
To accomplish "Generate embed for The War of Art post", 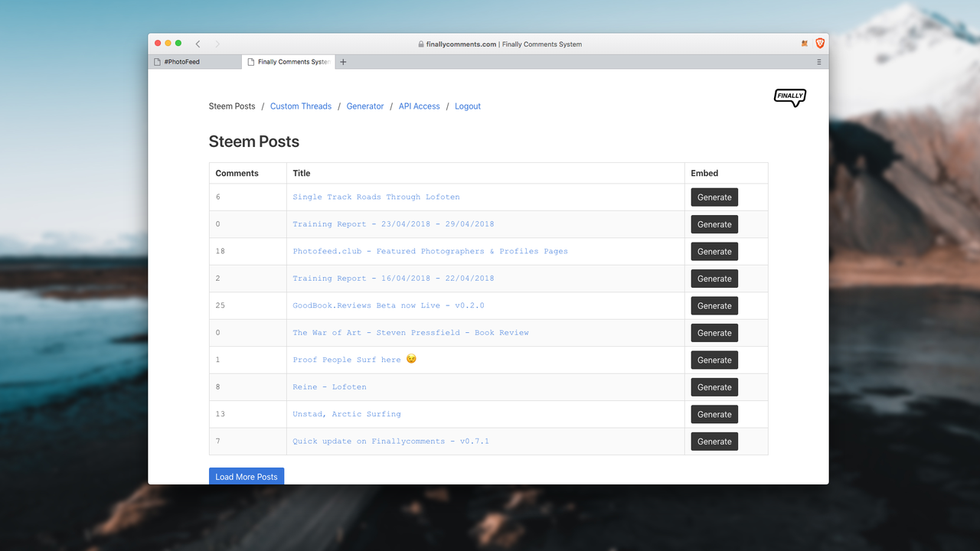I will (714, 333).
